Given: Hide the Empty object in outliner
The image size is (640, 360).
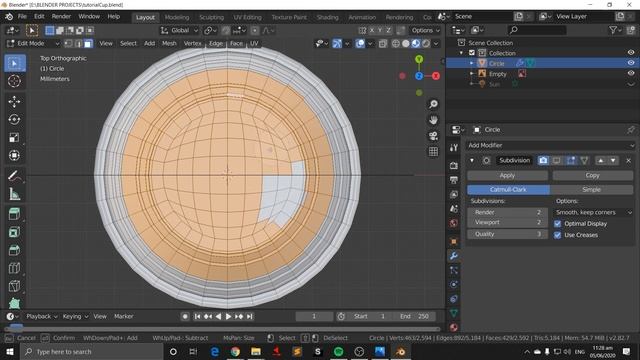Looking at the screenshot, I should click(631, 73).
